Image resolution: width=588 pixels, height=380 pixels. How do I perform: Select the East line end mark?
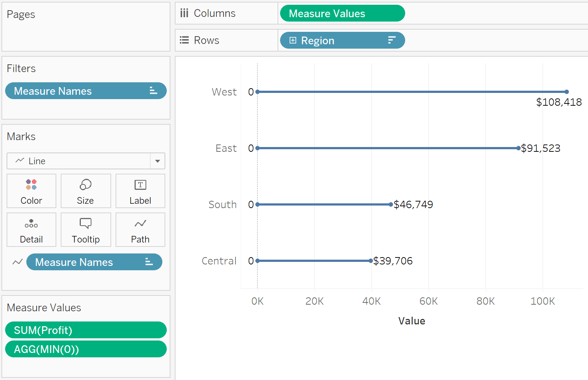click(x=519, y=148)
